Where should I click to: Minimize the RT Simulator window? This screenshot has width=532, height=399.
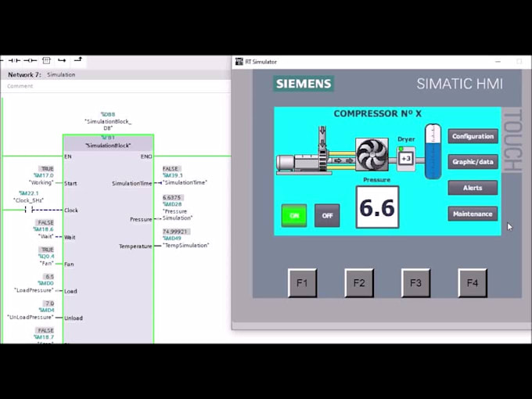(x=498, y=62)
